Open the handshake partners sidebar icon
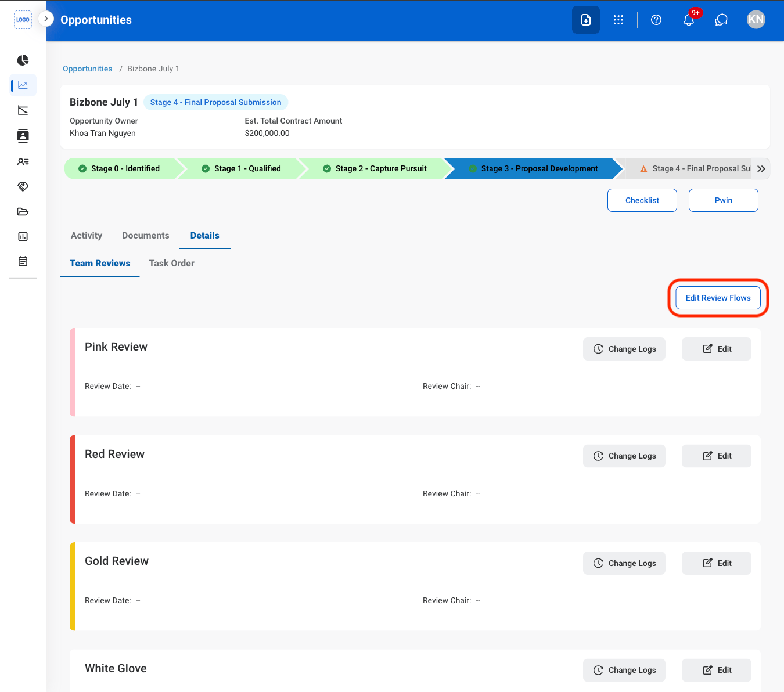This screenshot has width=784, height=692. click(23, 186)
